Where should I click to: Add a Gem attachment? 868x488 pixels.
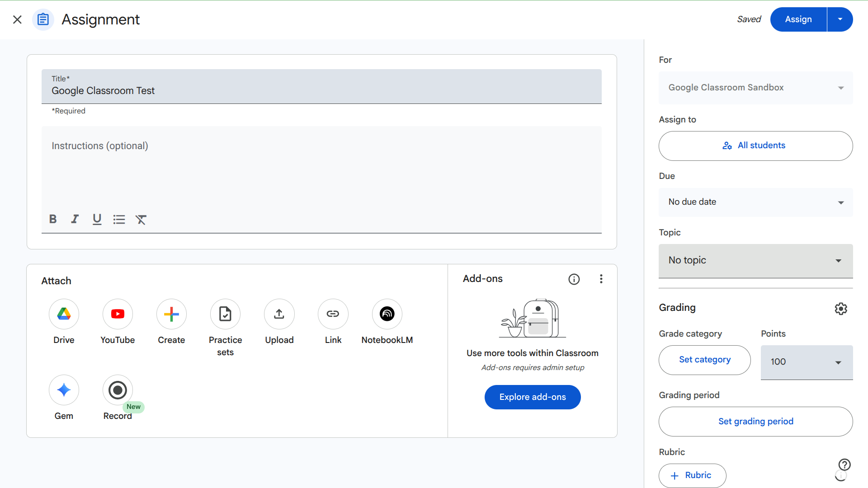64,390
